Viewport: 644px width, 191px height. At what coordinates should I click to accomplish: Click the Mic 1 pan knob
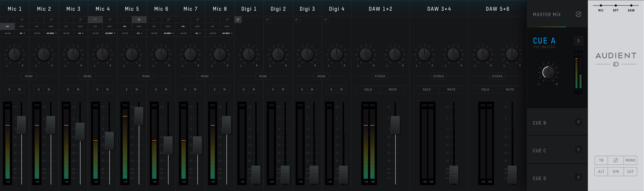[x=15, y=55]
